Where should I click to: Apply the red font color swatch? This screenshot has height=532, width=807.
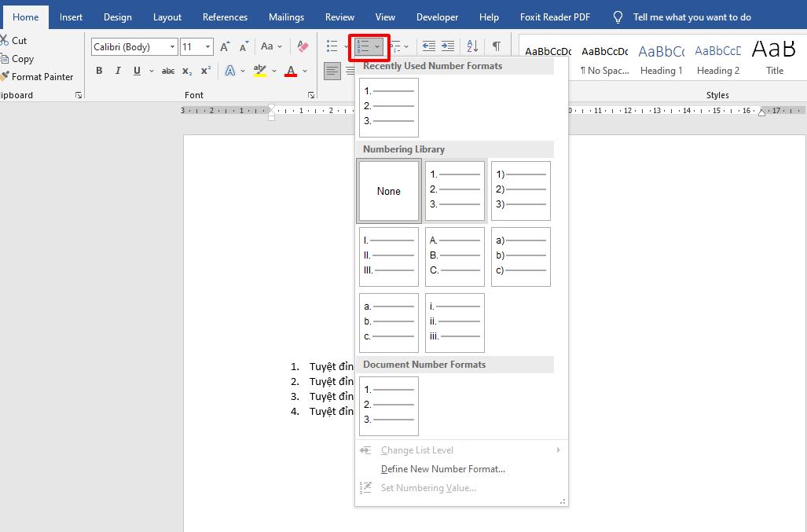291,72
